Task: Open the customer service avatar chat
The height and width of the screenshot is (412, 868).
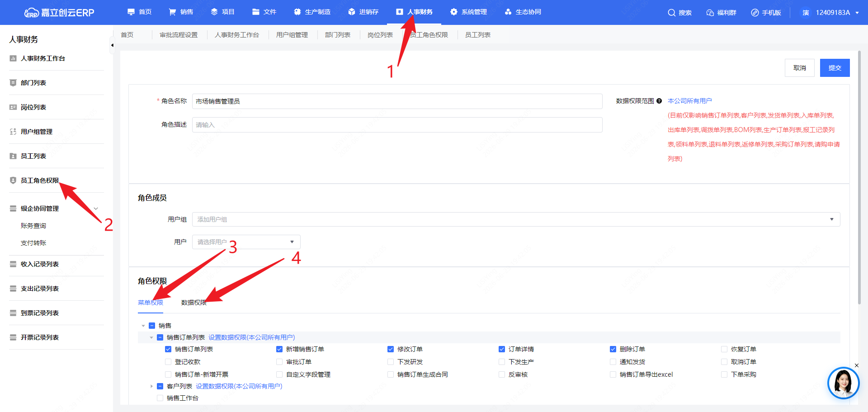Action: [x=843, y=383]
